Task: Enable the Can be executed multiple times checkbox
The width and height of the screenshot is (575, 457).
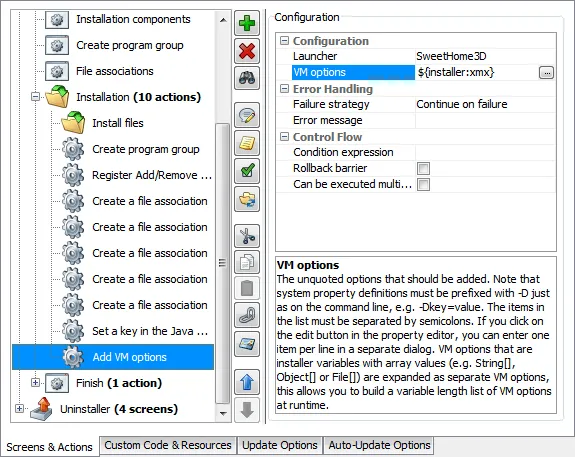Action: 423,184
